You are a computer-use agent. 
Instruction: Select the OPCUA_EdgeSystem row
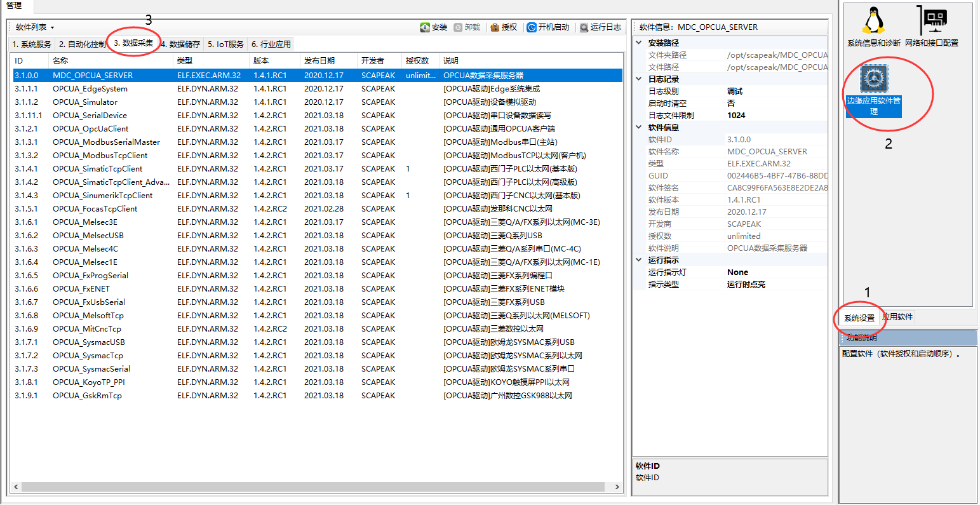[x=317, y=89]
